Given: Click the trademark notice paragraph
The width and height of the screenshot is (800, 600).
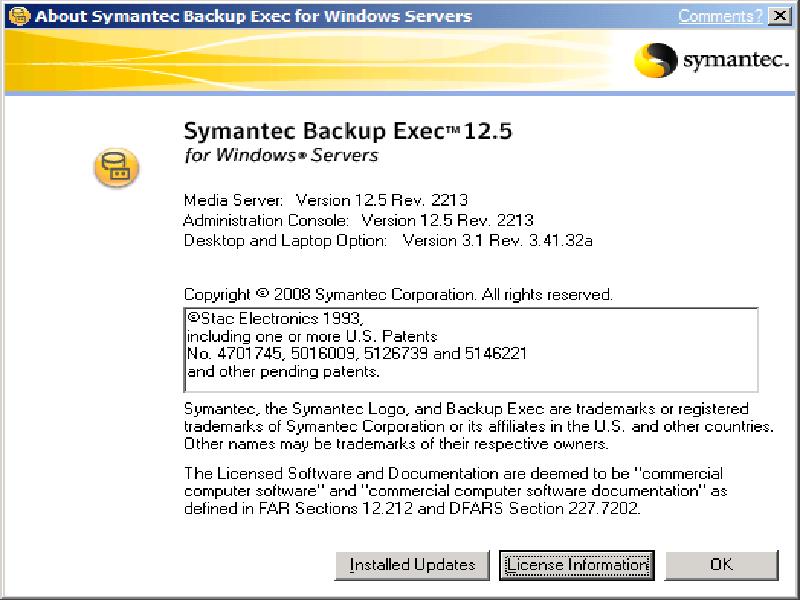Looking at the screenshot, I should tap(478, 426).
